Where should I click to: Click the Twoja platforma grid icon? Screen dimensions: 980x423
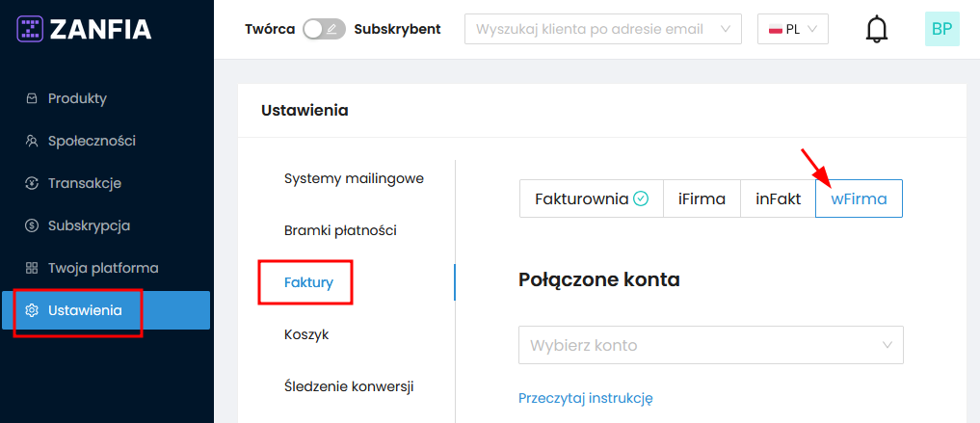(x=31, y=268)
